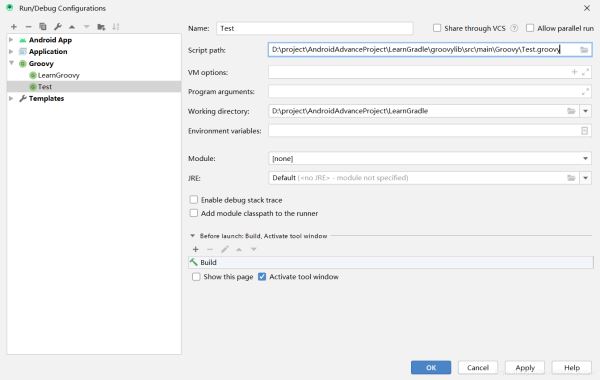Select the Groovy category
Image resolution: width=600 pixels, height=380 pixels.
coord(41,64)
